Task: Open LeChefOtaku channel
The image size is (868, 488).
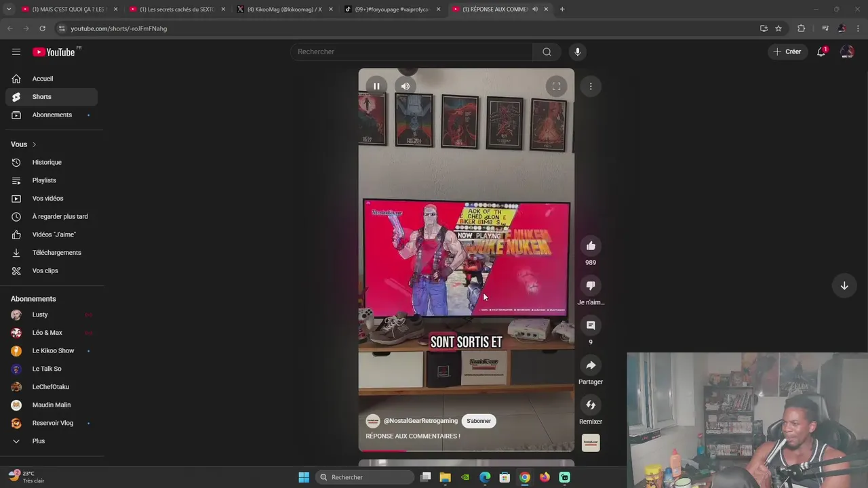Action: [52, 387]
